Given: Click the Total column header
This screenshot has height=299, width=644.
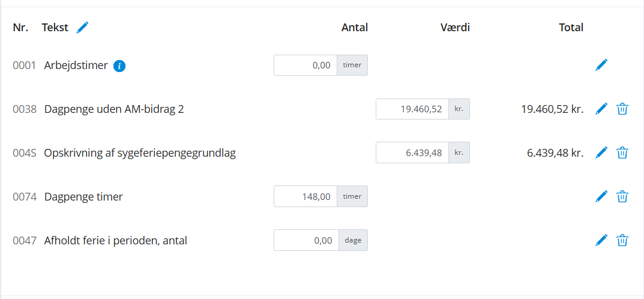Looking at the screenshot, I should (x=570, y=27).
